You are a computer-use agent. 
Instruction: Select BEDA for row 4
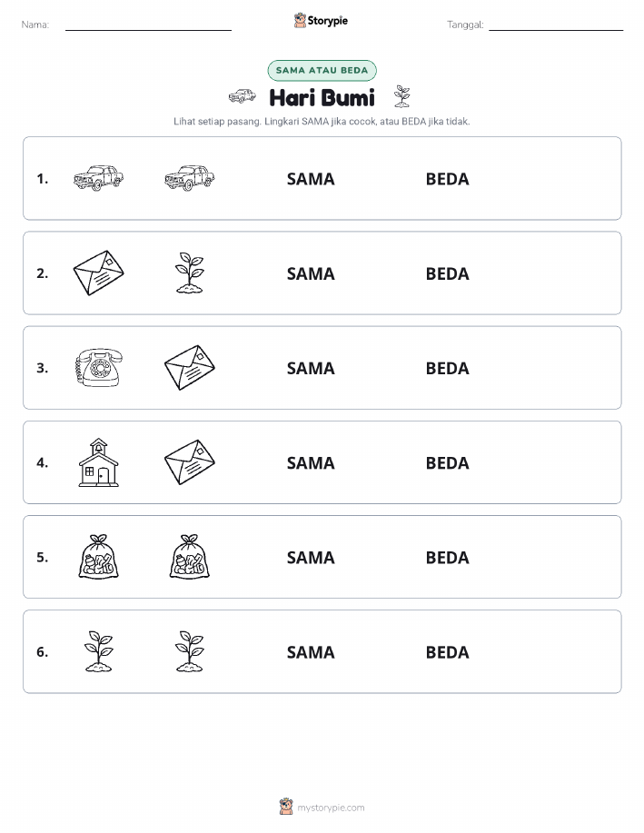coord(448,463)
